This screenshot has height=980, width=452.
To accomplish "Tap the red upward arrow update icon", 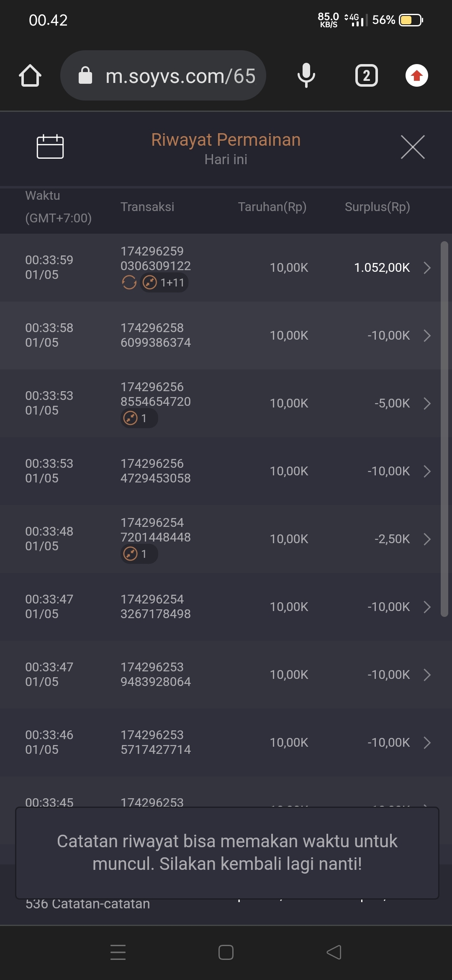I will click(x=416, y=76).
